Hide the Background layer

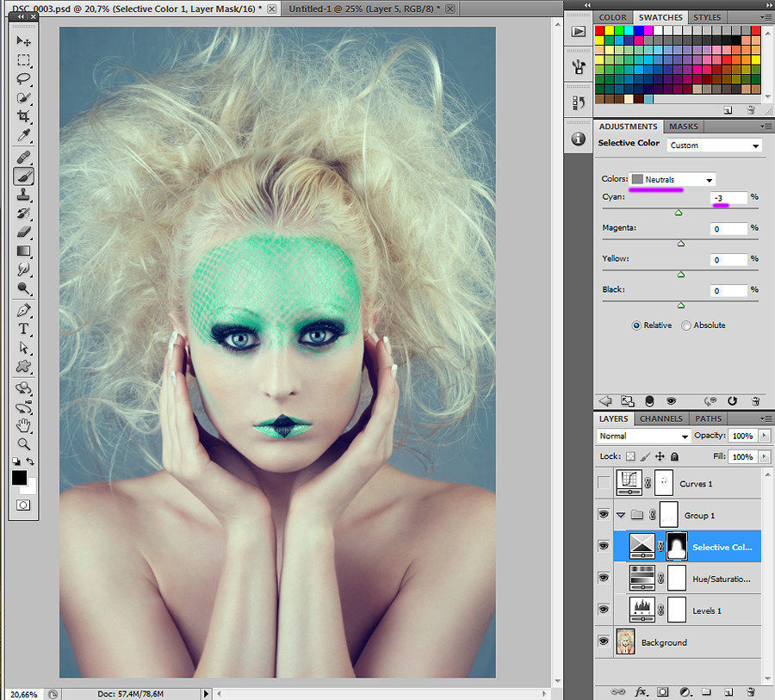pyautogui.click(x=604, y=641)
